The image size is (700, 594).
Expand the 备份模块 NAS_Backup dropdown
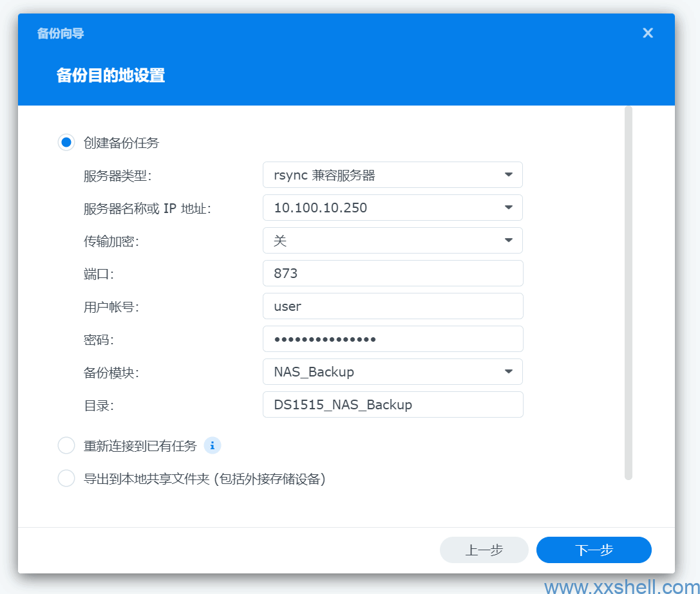tap(508, 372)
